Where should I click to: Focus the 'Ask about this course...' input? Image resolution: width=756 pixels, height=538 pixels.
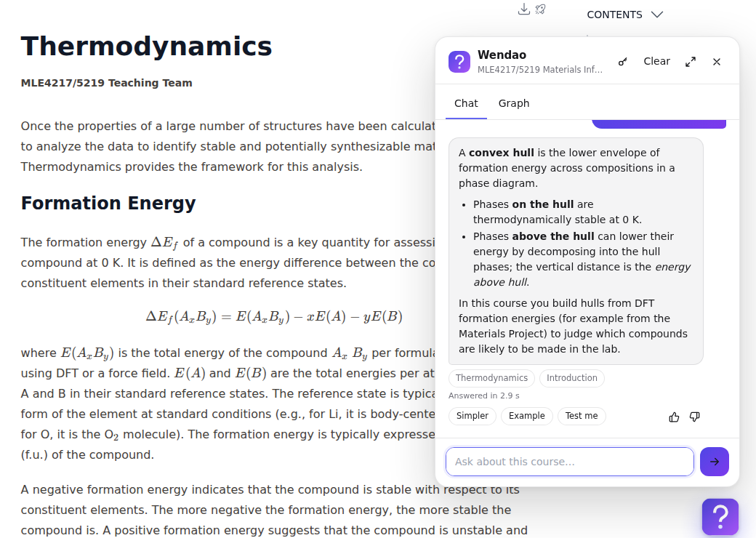569,462
